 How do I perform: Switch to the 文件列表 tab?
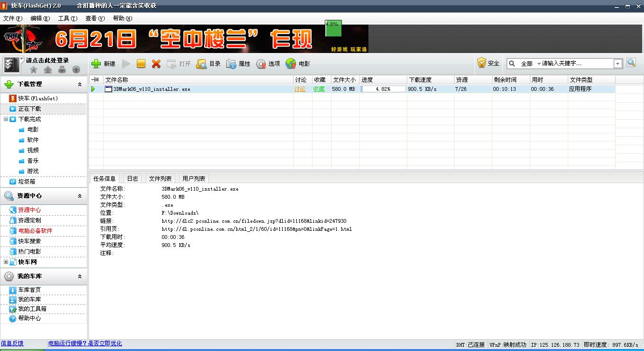tap(161, 178)
